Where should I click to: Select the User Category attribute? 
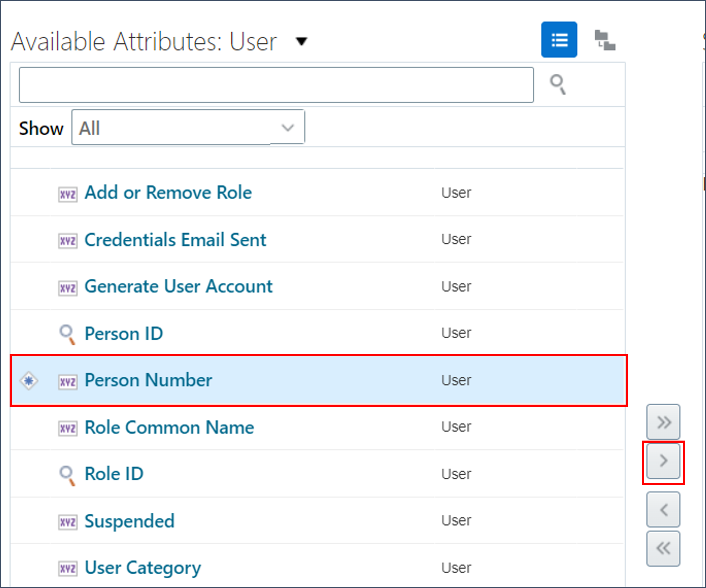(x=142, y=568)
